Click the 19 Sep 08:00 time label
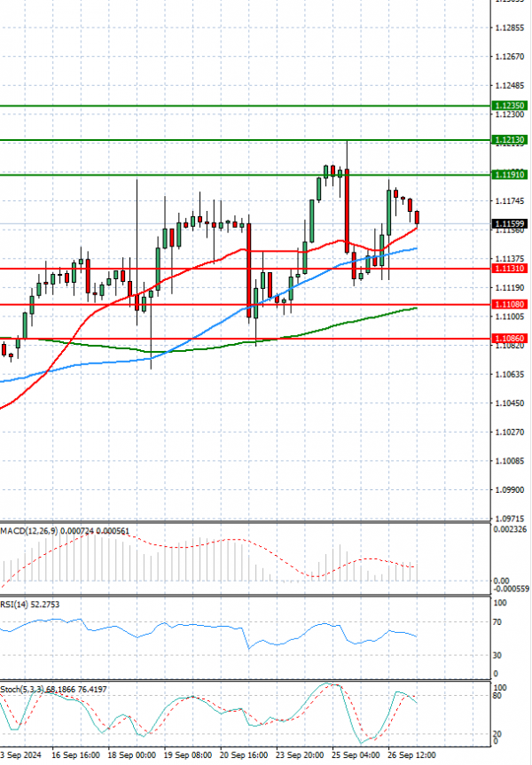 tap(188, 754)
